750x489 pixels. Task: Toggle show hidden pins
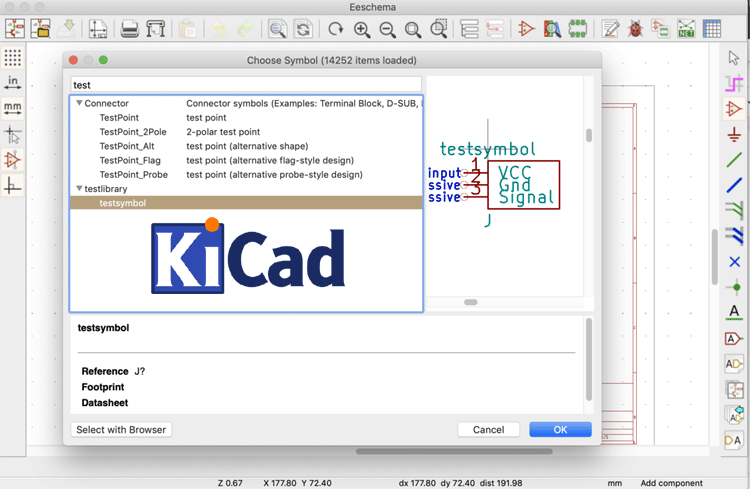click(12, 160)
